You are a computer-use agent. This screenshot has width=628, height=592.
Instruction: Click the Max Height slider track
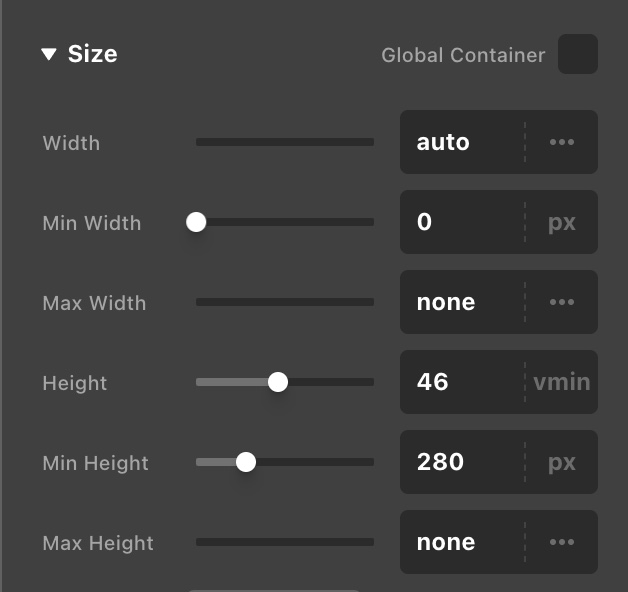point(285,542)
